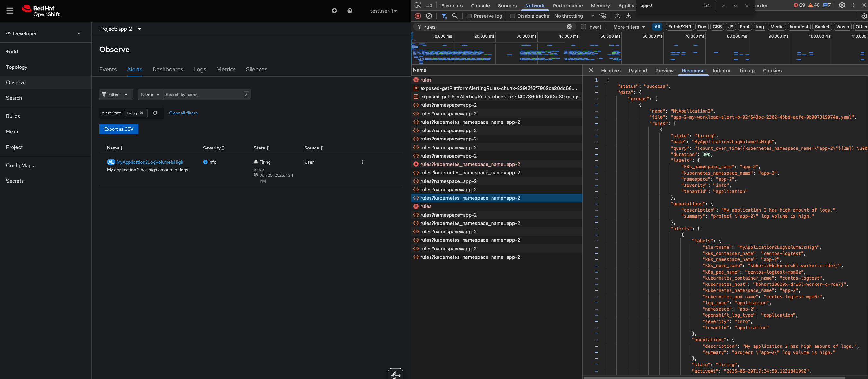The width and height of the screenshot is (868, 379).
Task: Clear the network log
Action: tap(429, 16)
